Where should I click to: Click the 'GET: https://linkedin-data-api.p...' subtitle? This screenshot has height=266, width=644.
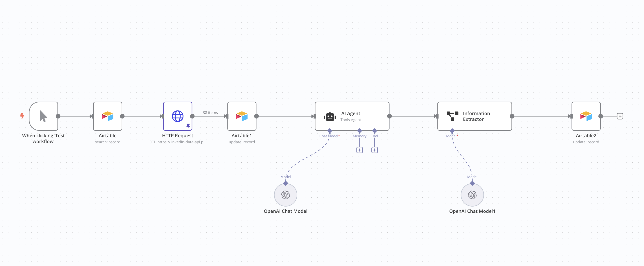tap(177, 142)
